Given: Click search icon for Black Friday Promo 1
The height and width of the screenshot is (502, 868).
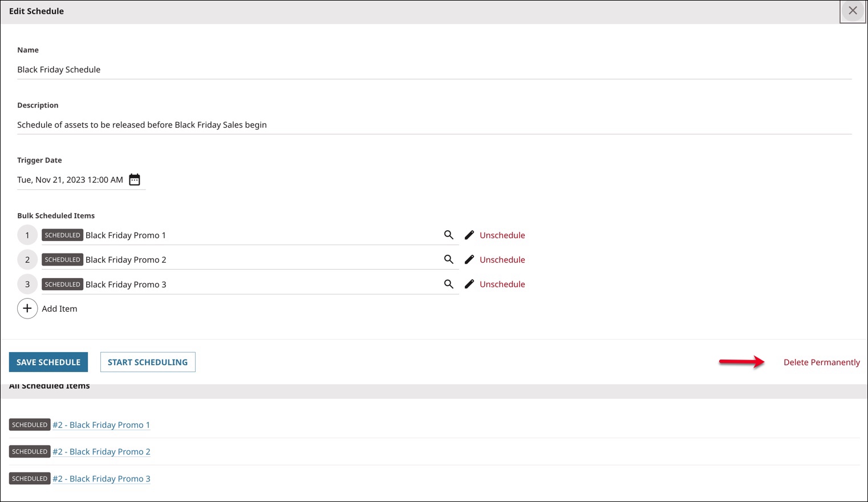Looking at the screenshot, I should (449, 235).
